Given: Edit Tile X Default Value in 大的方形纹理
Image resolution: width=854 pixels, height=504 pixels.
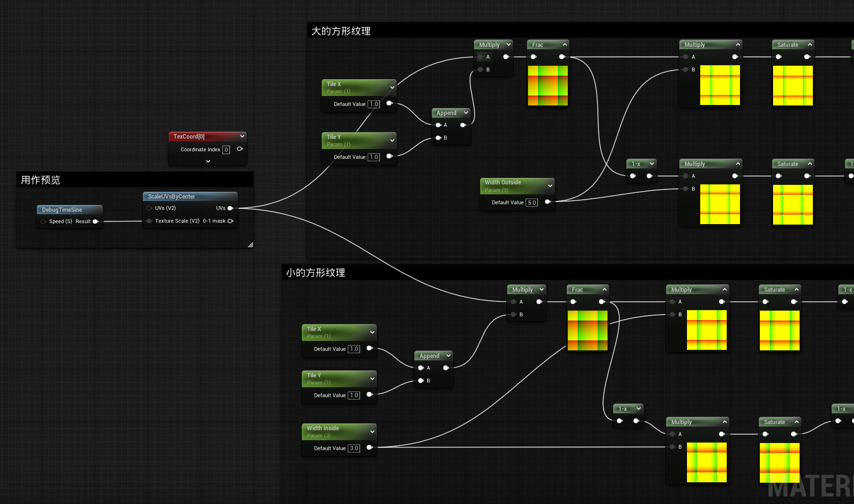Looking at the screenshot, I should (x=374, y=104).
